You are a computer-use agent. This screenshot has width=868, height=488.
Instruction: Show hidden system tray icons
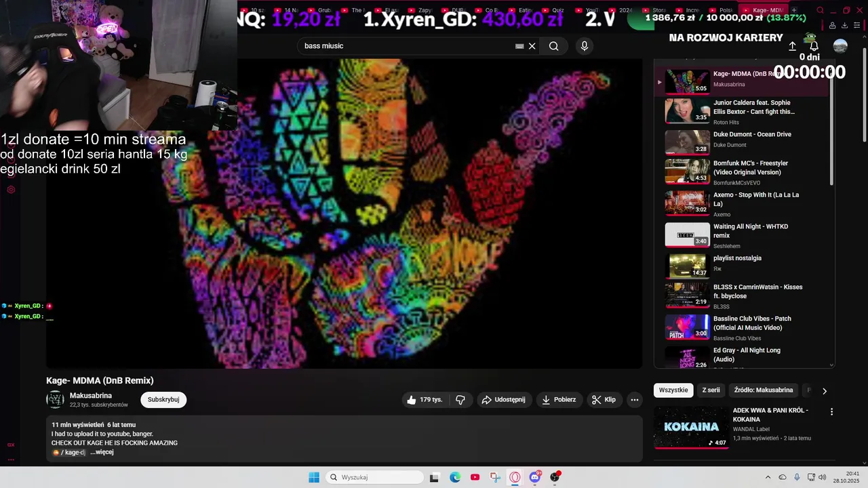[x=768, y=477]
